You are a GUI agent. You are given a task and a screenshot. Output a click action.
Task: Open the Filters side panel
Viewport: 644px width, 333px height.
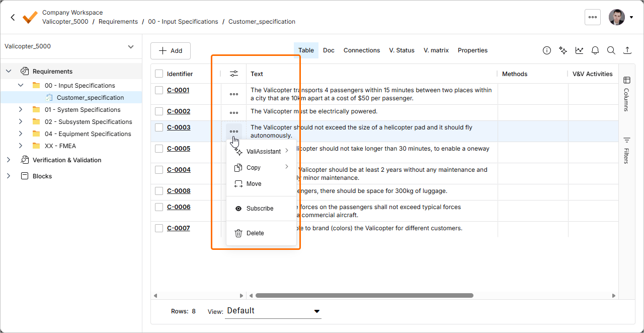click(x=626, y=150)
